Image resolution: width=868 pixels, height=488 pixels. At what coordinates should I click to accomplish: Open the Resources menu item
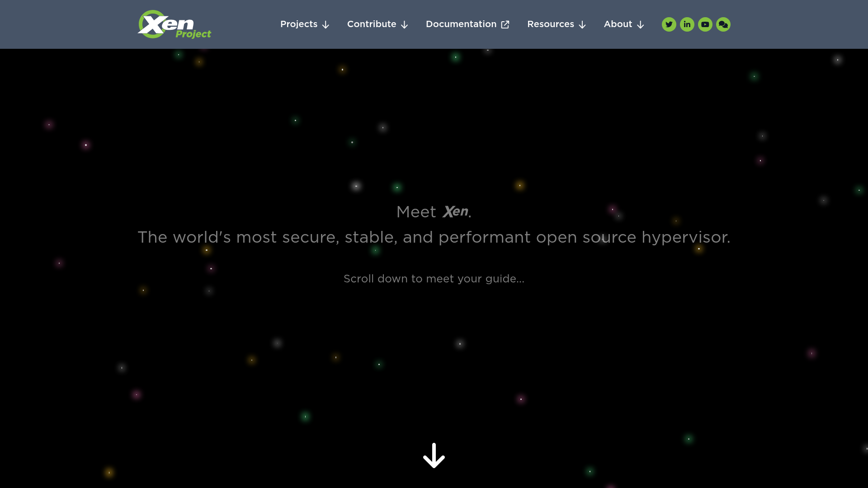pos(551,24)
